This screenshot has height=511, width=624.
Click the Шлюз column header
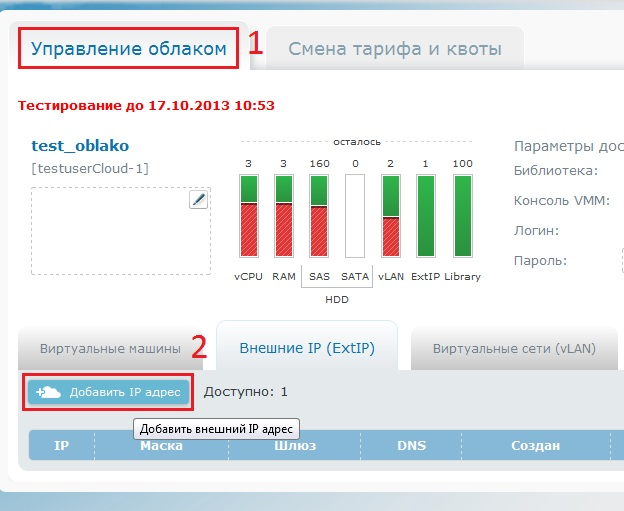click(x=295, y=445)
